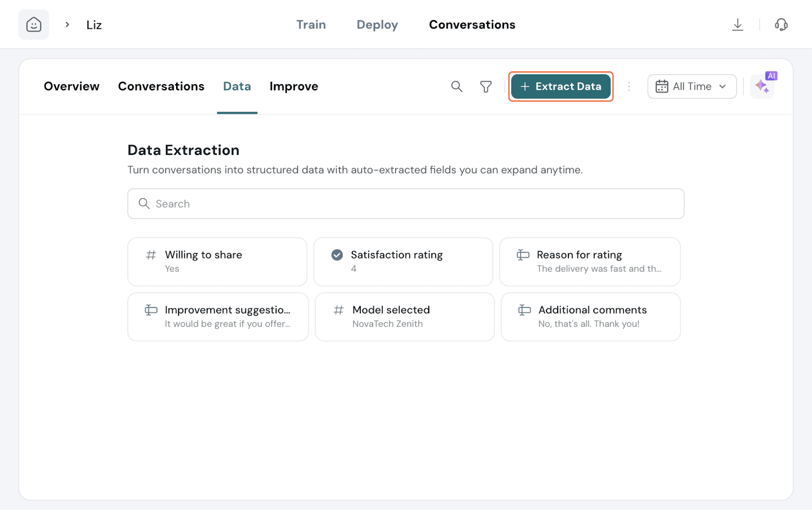The height and width of the screenshot is (510, 812).
Task: Open the Additional comments field card
Action: click(590, 317)
